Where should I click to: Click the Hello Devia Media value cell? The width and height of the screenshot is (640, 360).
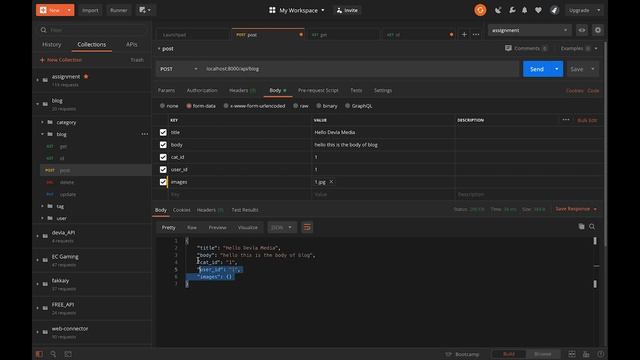click(383, 132)
